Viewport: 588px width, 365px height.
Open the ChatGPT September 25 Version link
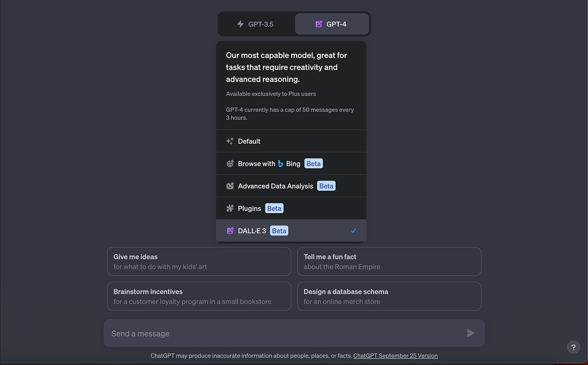395,356
